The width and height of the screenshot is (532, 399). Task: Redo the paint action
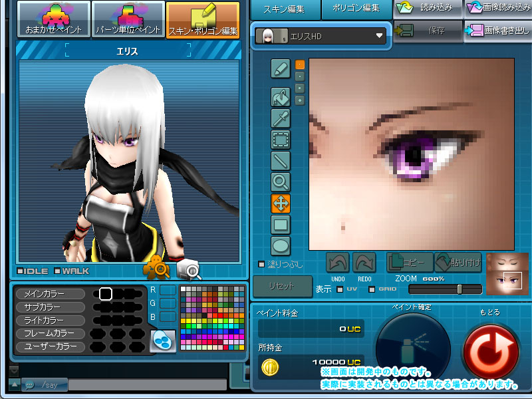pos(364,262)
